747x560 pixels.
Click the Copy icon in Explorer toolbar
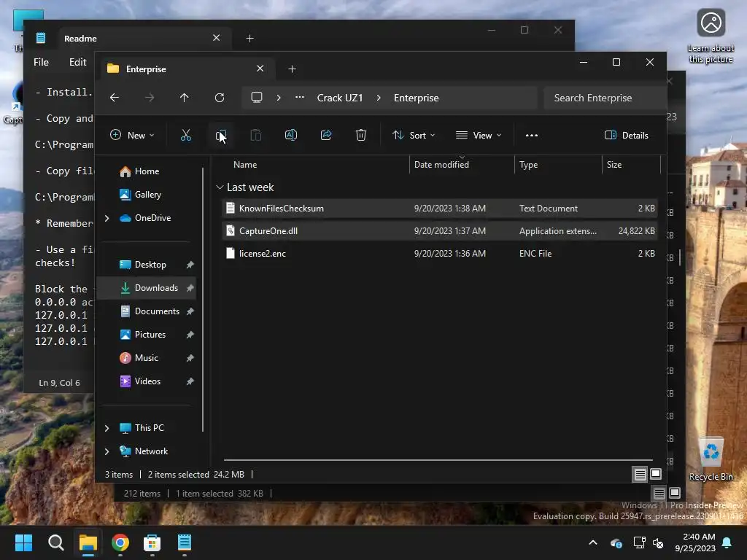pyautogui.click(x=220, y=135)
